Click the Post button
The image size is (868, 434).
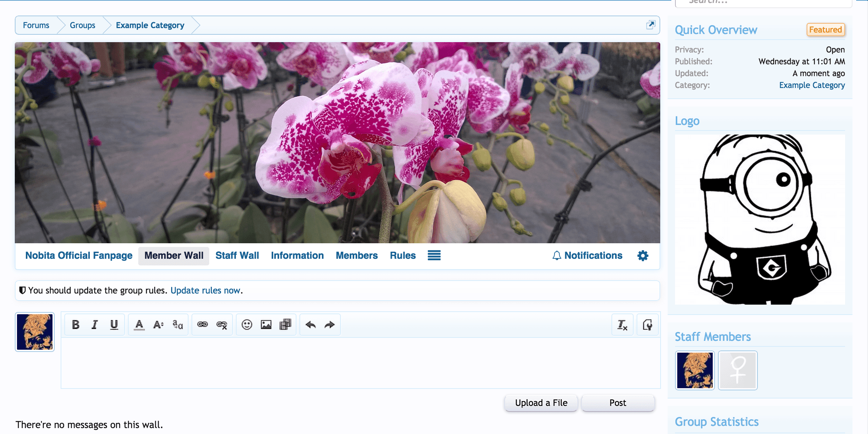click(x=618, y=403)
